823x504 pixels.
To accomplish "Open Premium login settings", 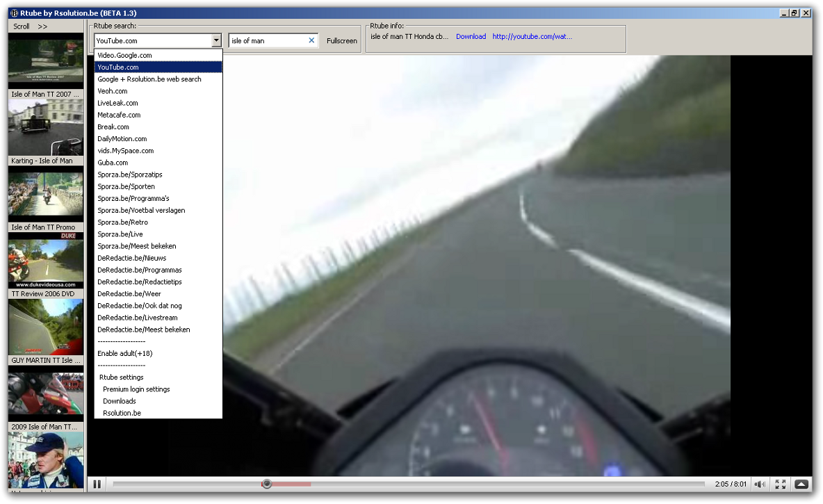I will pyautogui.click(x=158, y=389).
